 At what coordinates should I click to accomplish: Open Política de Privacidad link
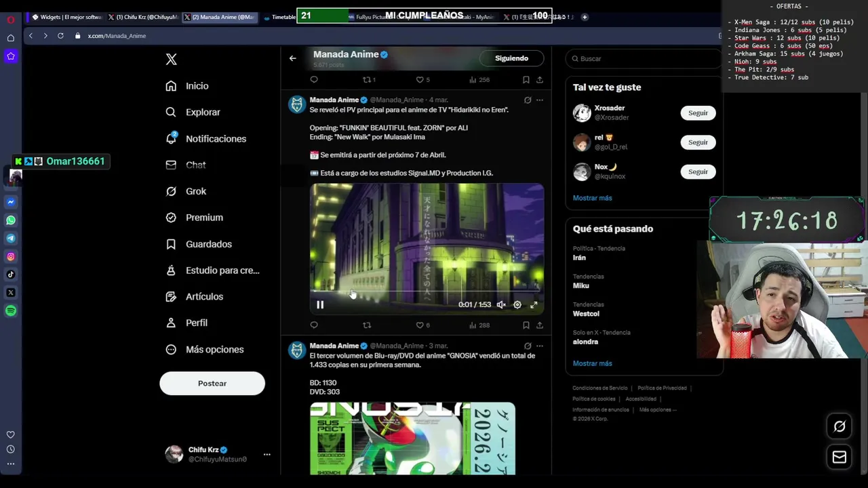pos(662,388)
